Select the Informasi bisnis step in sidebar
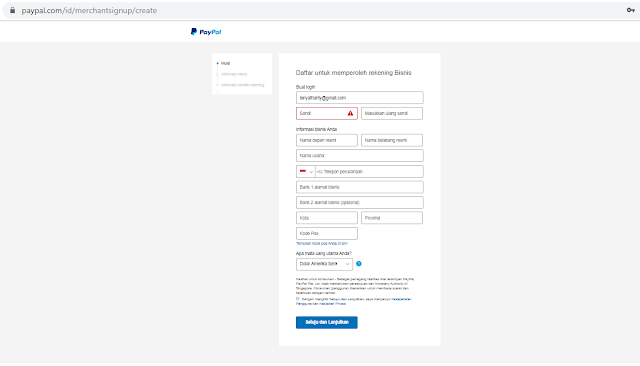The height and width of the screenshot is (366, 640). tap(234, 74)
